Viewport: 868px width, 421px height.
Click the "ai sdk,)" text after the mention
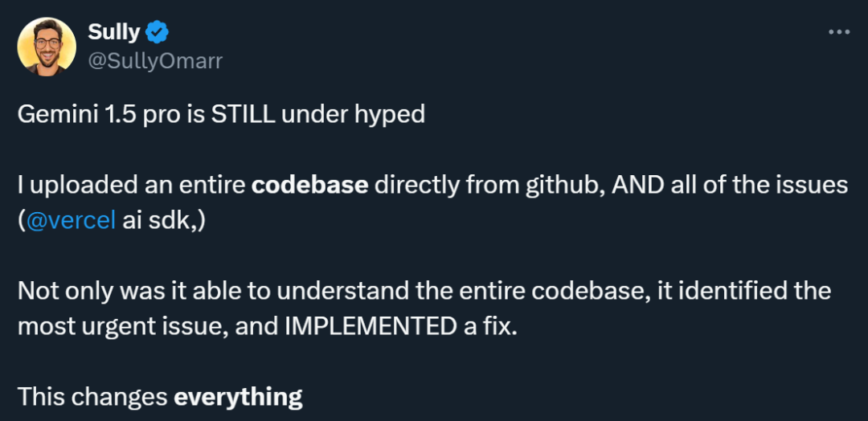click(164, 221)
